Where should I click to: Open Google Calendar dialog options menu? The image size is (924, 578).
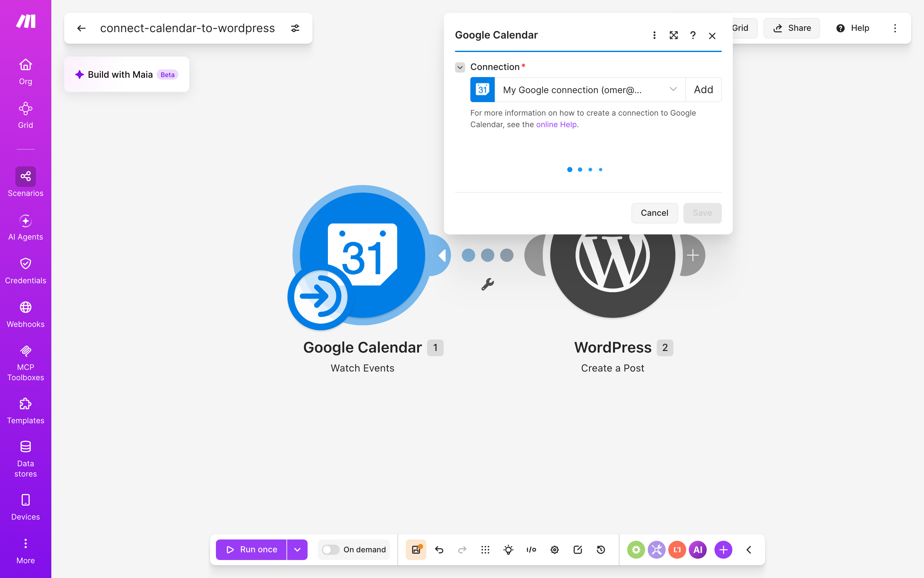(654, 36)
